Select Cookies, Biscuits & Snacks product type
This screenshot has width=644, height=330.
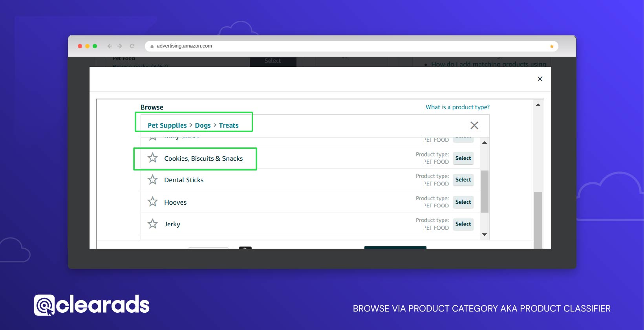tap(463, 158)
